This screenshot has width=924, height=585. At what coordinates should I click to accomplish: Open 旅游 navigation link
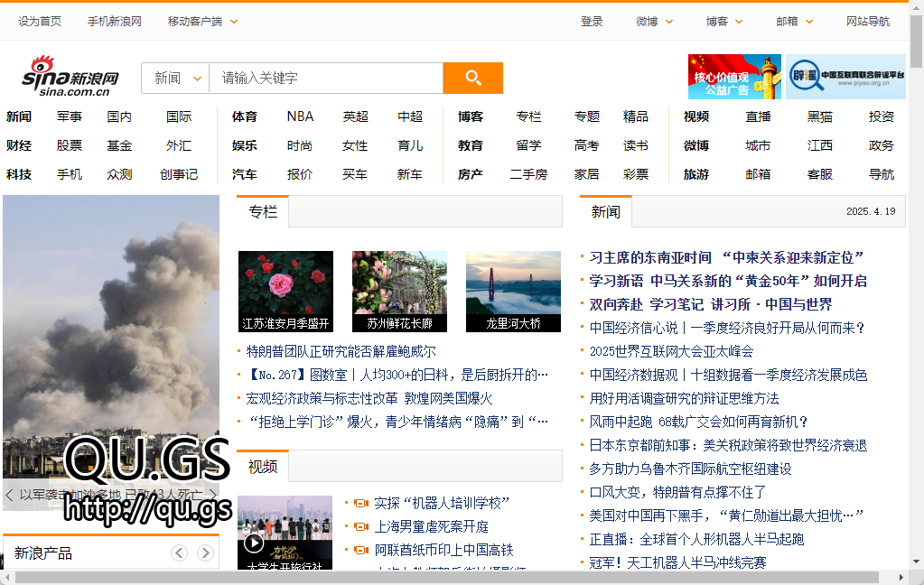[696, 174]
